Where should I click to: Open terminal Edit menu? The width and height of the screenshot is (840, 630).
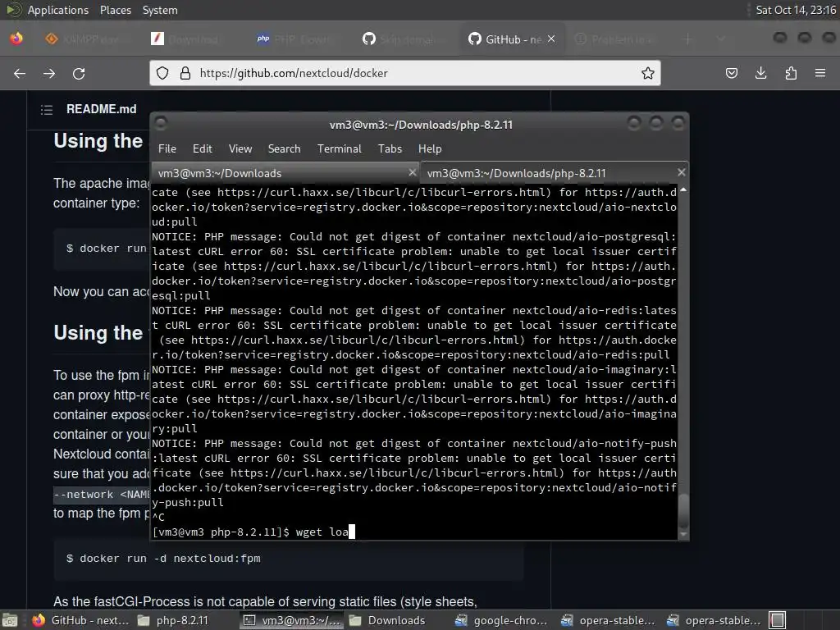pyautogui.click(x=203, y=149)
